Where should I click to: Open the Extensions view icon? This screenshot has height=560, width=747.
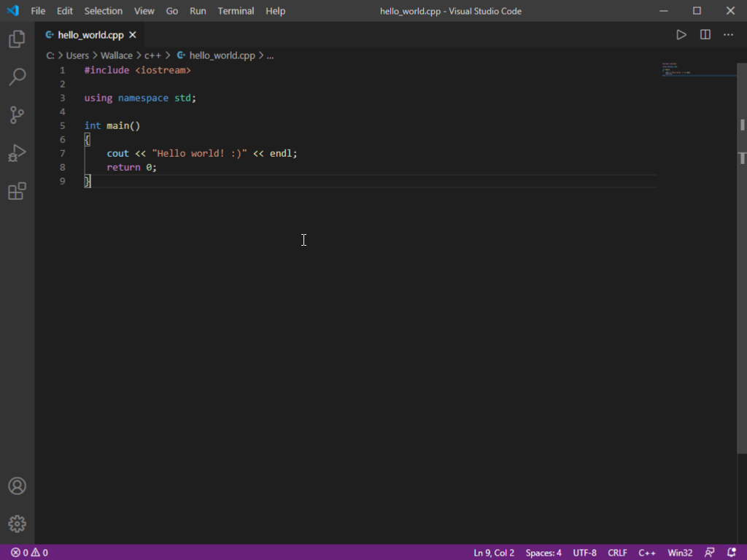click(x=17, y=191)
